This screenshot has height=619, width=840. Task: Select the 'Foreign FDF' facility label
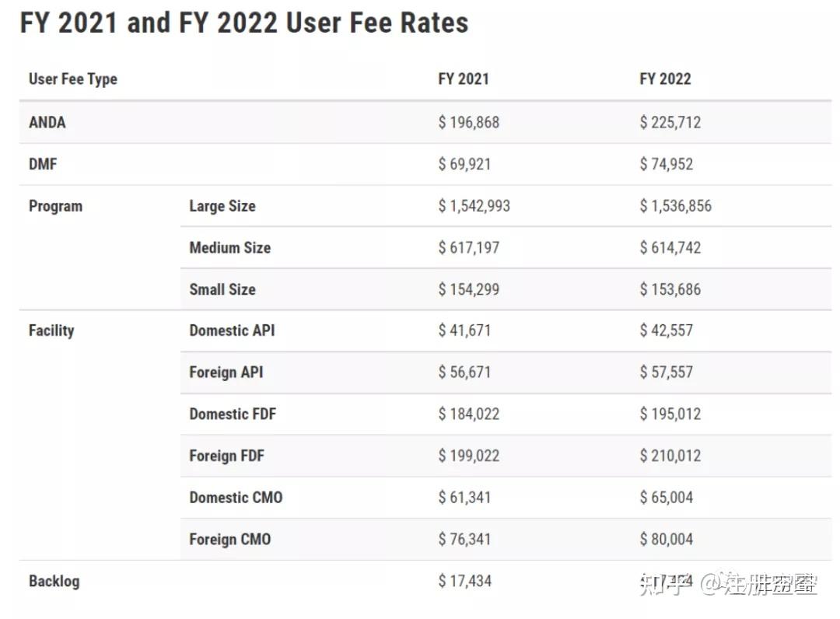(227, 456)
